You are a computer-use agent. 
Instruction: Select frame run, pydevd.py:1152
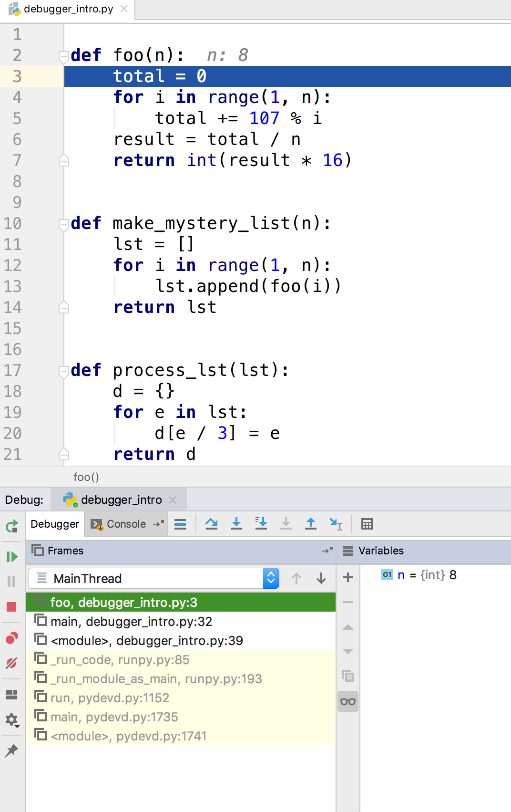click(181, 697)
